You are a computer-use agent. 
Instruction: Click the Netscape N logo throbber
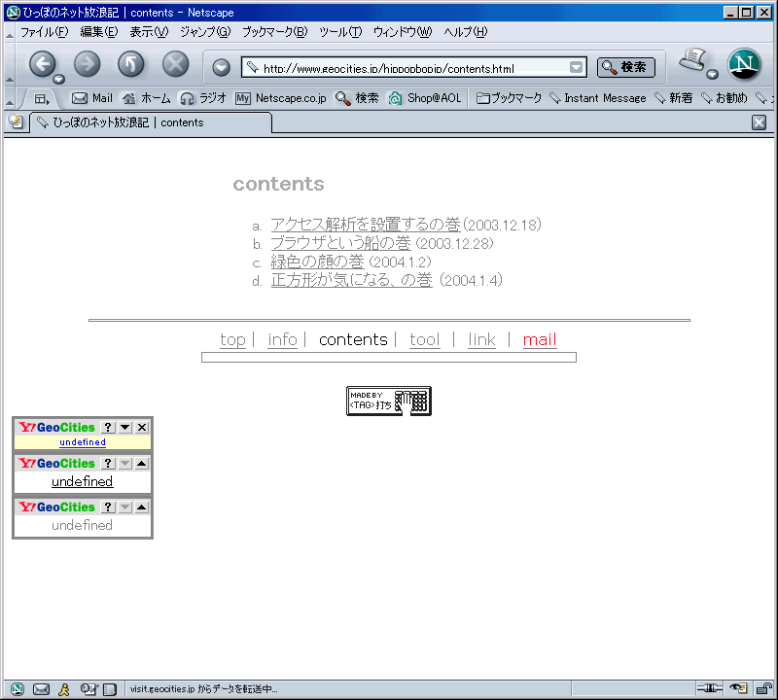click(744, 64)
